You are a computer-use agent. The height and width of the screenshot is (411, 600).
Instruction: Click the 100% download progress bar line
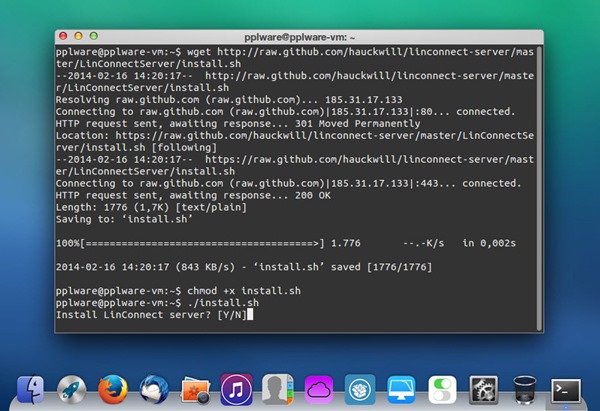pyautogui.click(x=286, y=243)
